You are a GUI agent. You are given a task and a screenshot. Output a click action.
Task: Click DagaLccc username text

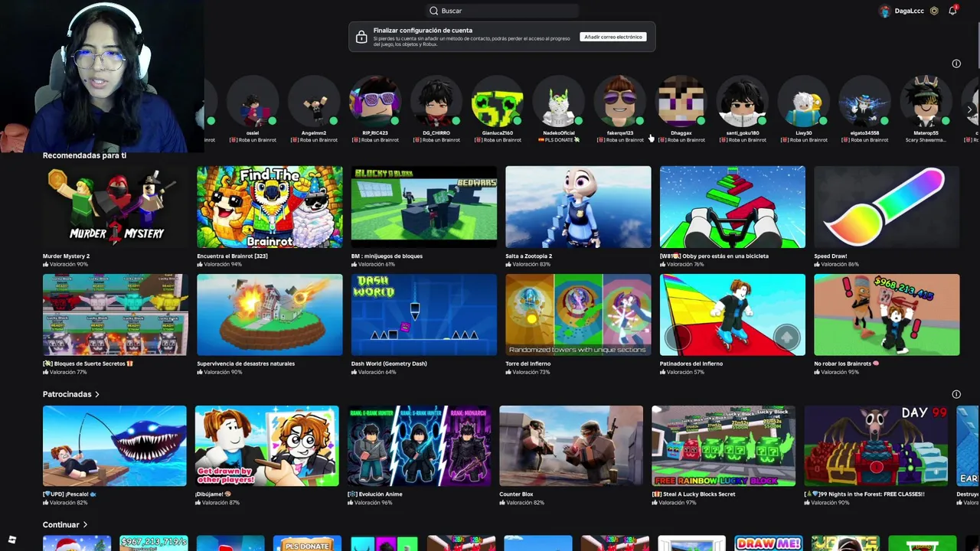point(910,11)
